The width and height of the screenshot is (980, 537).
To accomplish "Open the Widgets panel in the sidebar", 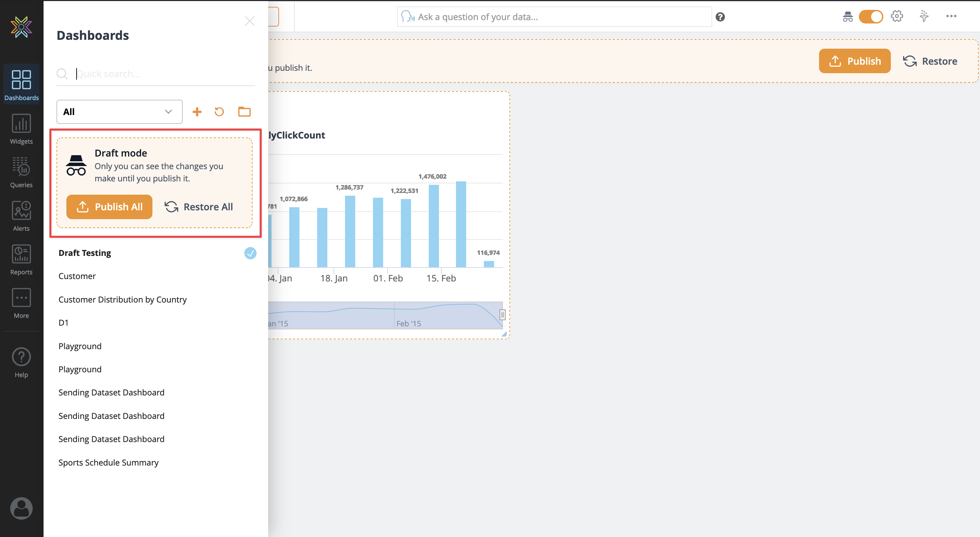I will coord(21,129).
